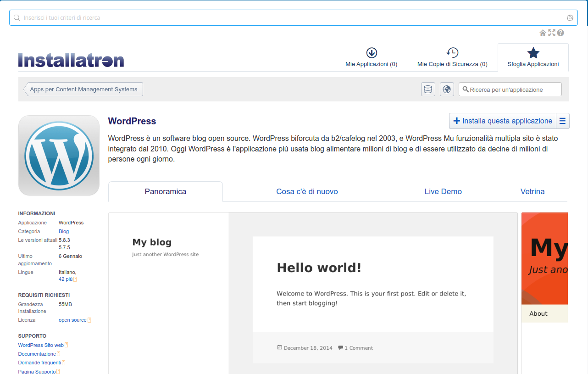Open the Domande frequenti link
The image size is (588, 374).
[x=39, y=363]
